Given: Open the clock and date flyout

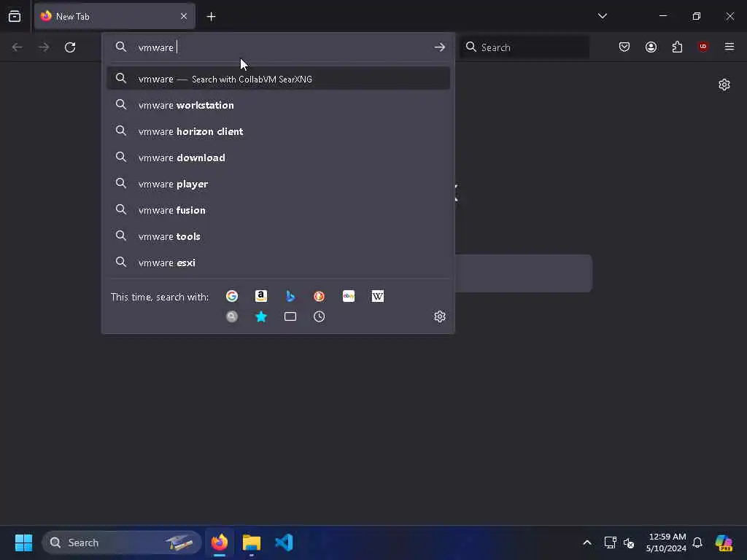Looking at the screenshot, I should tap(667, 542).
